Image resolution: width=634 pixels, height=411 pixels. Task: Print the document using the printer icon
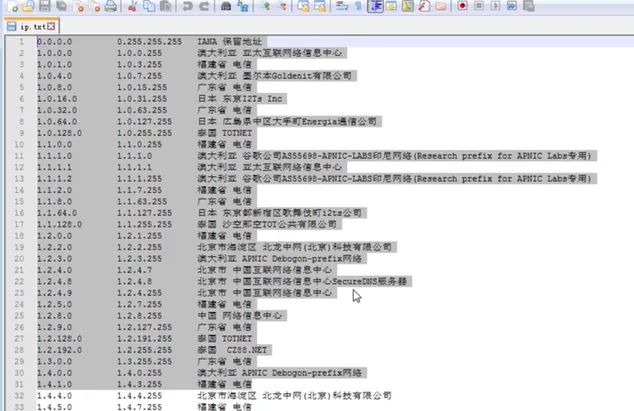pyautogui.click(x=111, y=6)
